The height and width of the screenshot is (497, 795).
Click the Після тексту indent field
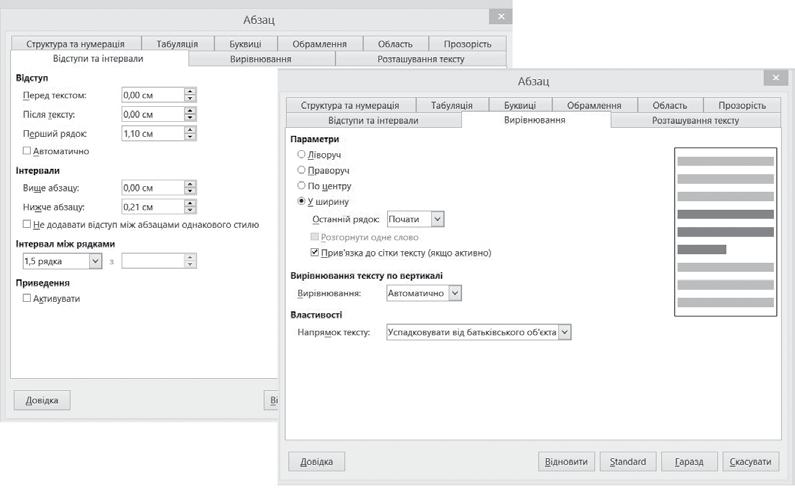click(x=153, y=114)
